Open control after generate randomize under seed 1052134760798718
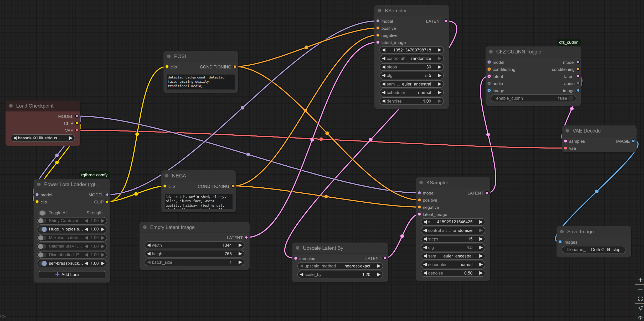The width and height of the screenshot is (644, 321). (411, 59)
